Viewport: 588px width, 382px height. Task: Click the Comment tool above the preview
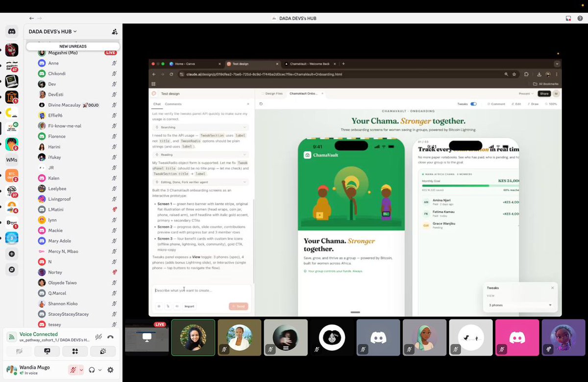[x=496, y=104]
